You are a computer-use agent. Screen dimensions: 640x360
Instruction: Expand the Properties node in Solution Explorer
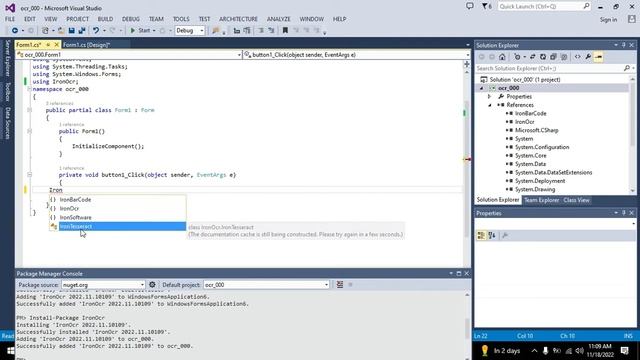(x=489, y=97)
